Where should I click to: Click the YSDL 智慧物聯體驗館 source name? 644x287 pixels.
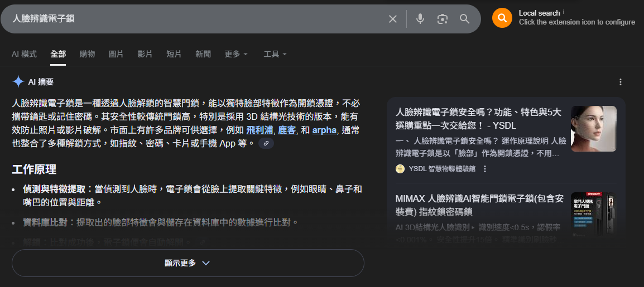(x=442, y=168)
